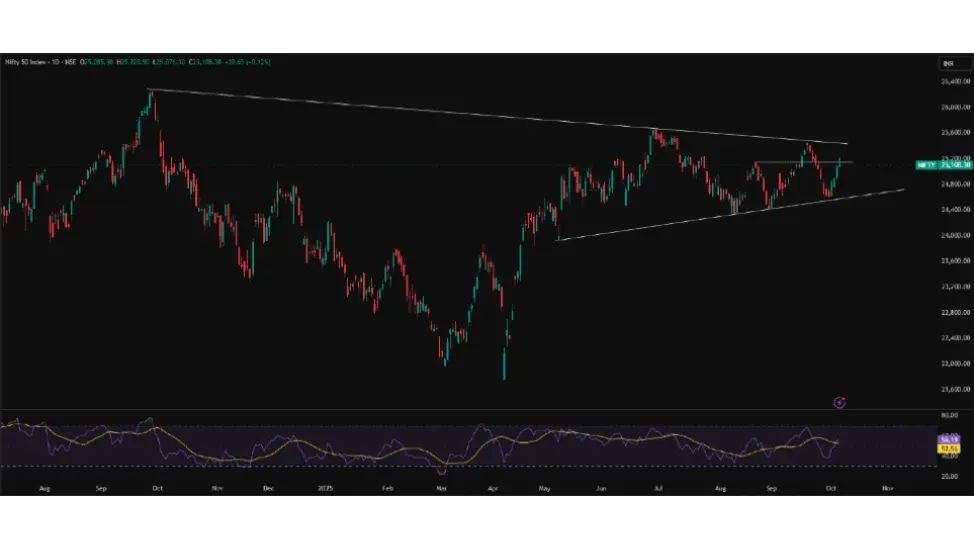974x548 pixels.
Task: Click the purple circular event icon above RSI pane
Action: (839, 402)
